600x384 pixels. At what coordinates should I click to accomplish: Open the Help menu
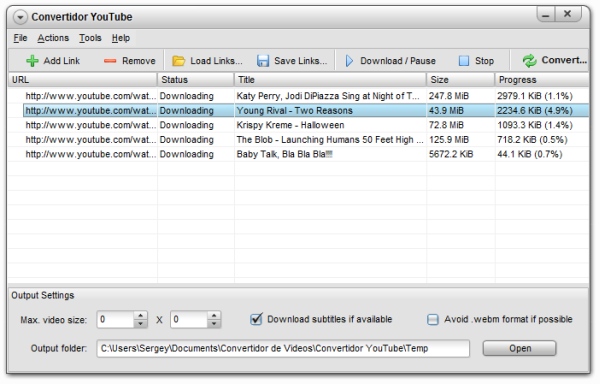121,38
